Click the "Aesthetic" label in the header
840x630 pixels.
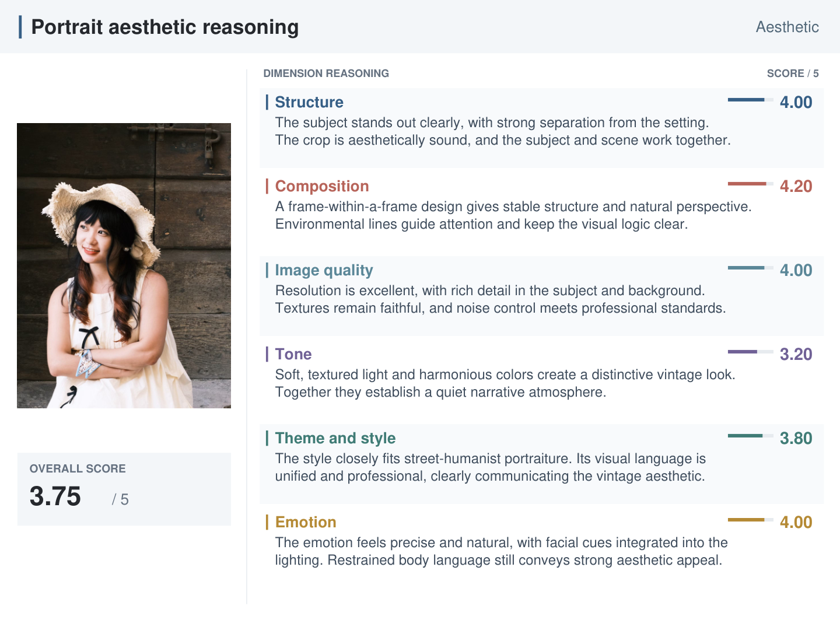(x=787, y=27)
